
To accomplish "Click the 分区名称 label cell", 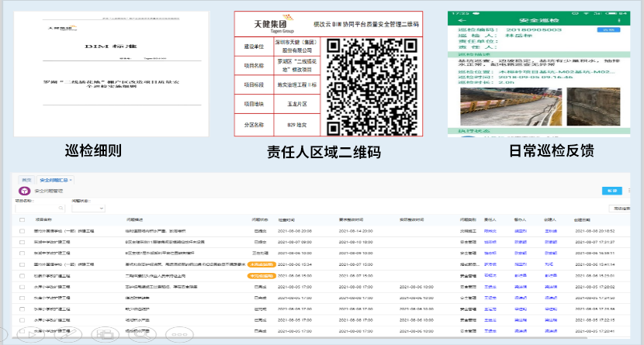I will (x=254, y=125).
